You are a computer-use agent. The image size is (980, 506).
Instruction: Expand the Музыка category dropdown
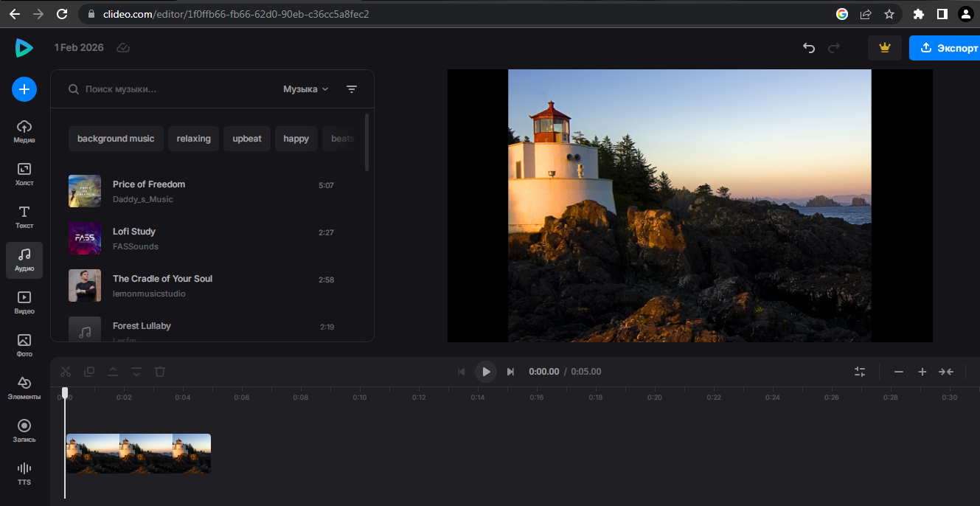tap(305, 89)
